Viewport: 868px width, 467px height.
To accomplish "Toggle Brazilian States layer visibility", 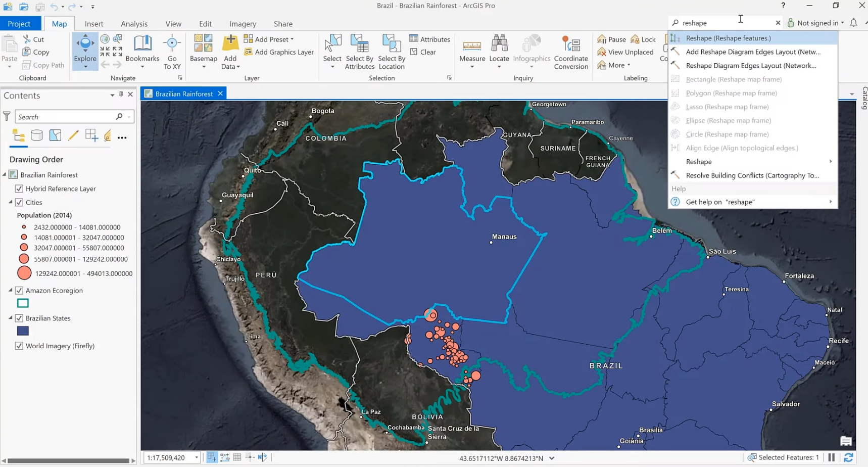I will [19, 318].
